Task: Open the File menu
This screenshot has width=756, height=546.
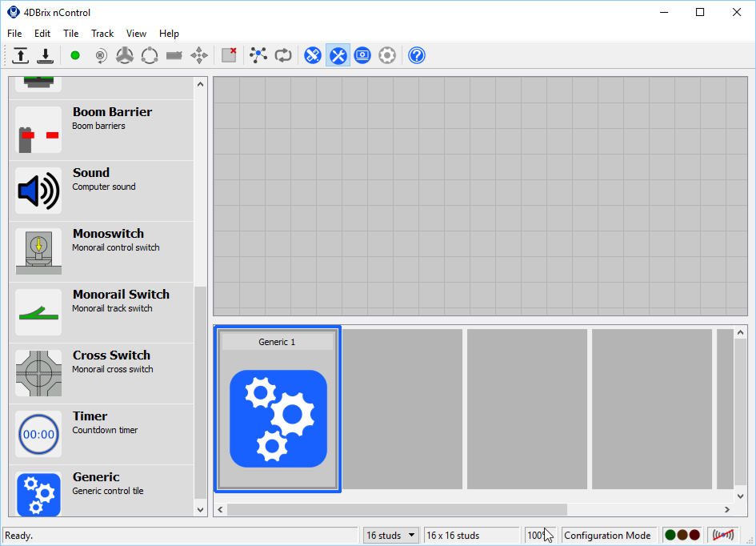Action: [14, 34]
